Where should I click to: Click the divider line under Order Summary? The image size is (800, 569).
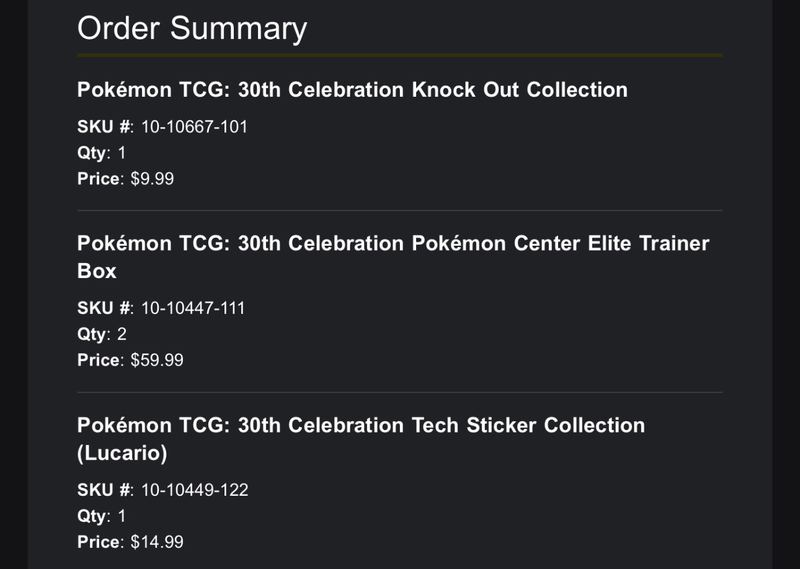(x=399, y=56)
